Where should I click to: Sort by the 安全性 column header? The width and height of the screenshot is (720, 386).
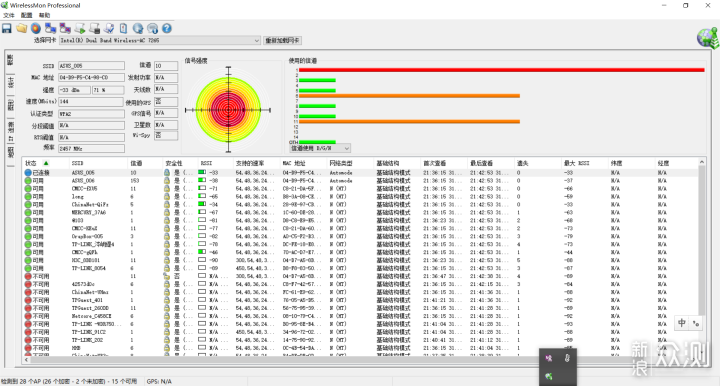click(180, 163)
